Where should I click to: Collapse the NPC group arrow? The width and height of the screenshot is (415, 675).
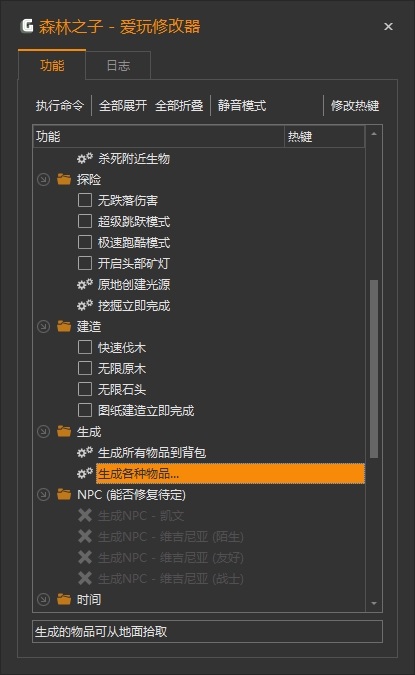tap(43, 495)
